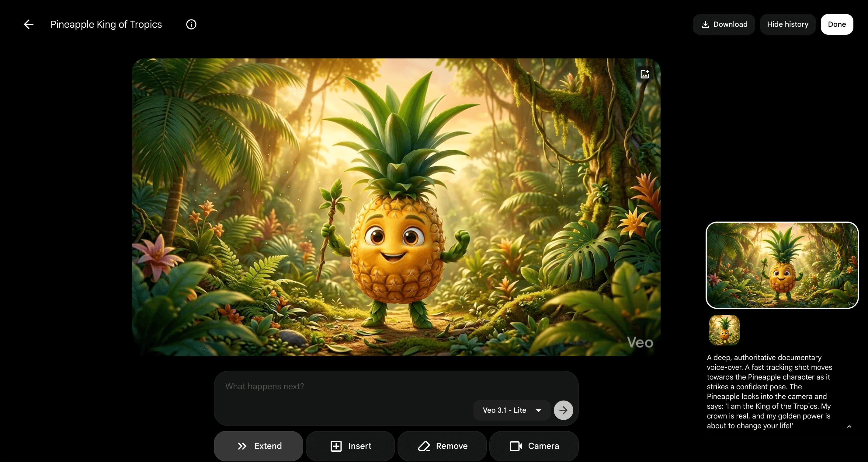Viewport: 868px width, 462px height.
Task: Toggle Hide history for the sidebar
Action: pyautogui.click(x=788, y=24)
